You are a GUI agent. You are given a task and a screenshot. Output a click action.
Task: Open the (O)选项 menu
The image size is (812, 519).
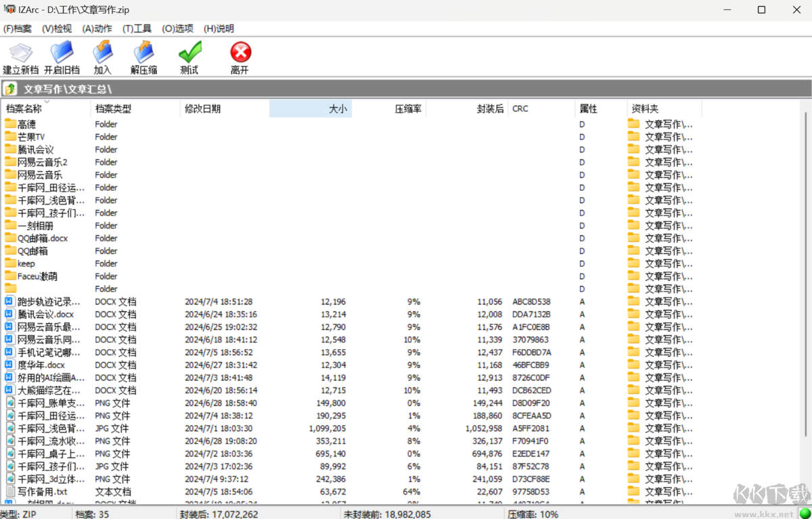[177, 28]
